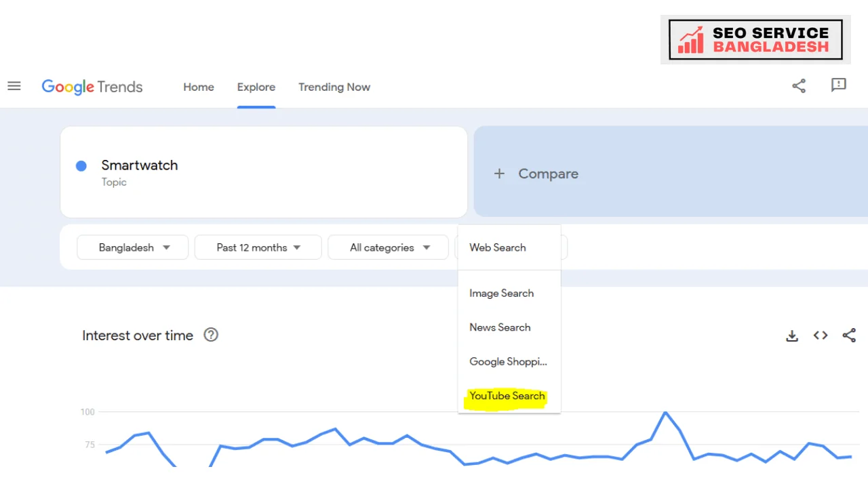Select Image Search option
The width and height of the screenshot is (868, 488).
click(509, 293)
